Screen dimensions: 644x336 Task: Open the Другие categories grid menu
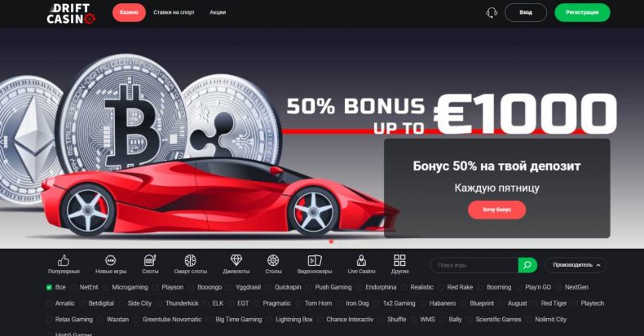(399, 260)
